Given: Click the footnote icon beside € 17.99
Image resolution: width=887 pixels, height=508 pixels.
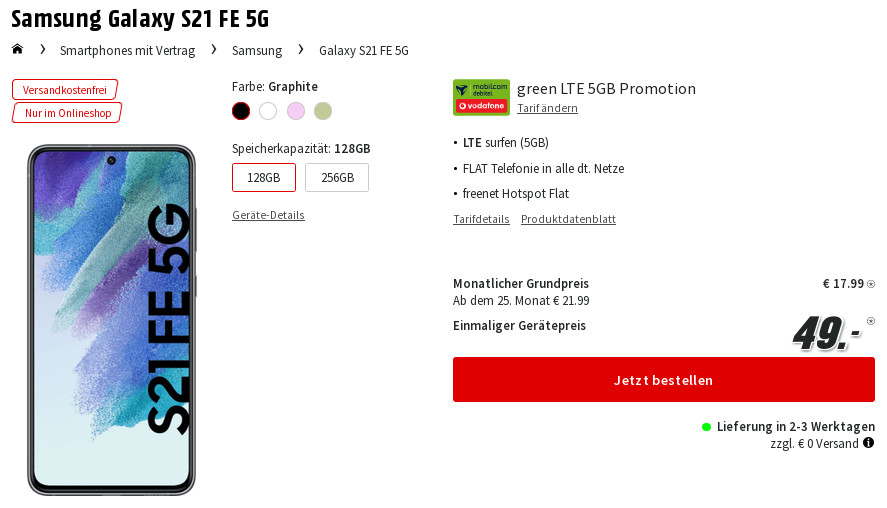Looking at the screenshot, I should 871,284.
